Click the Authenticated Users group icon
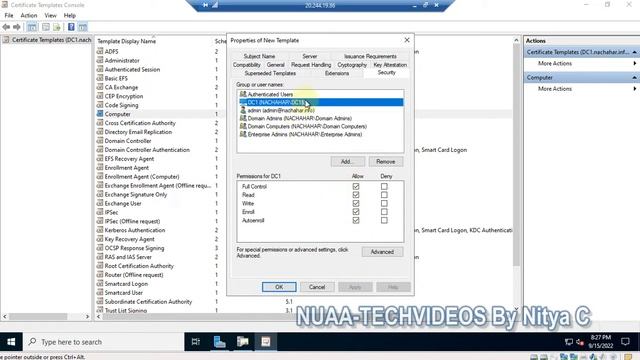 coord(243,94)
